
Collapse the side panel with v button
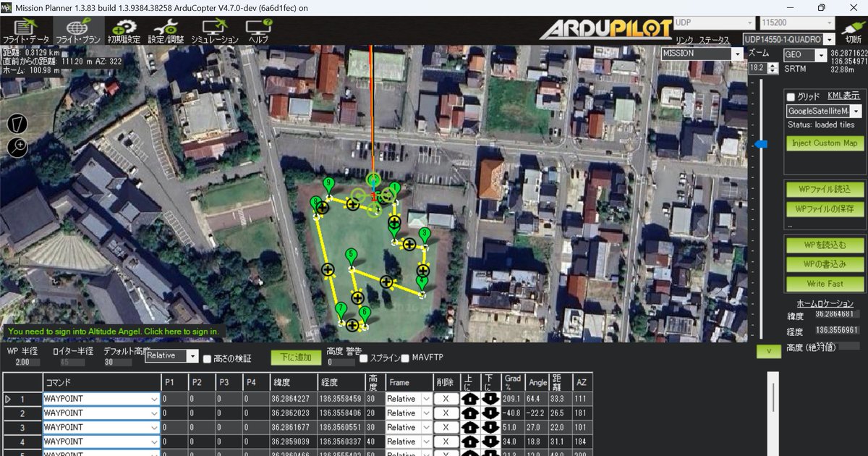(x=768, y=351)
